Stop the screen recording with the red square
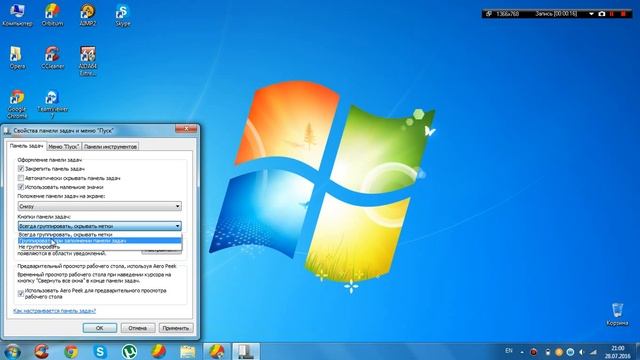The image size is (640, 360). [623, 14]
